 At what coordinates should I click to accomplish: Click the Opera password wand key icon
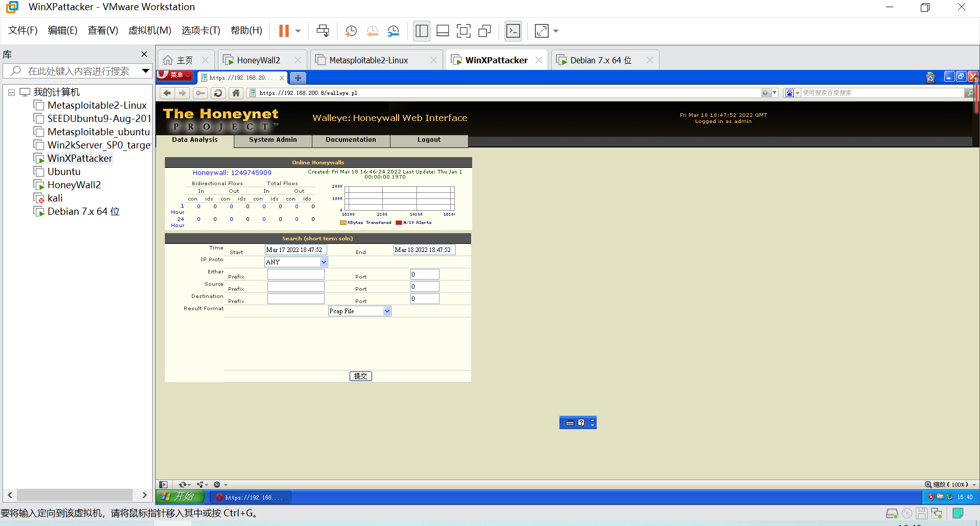coord(201,93)
